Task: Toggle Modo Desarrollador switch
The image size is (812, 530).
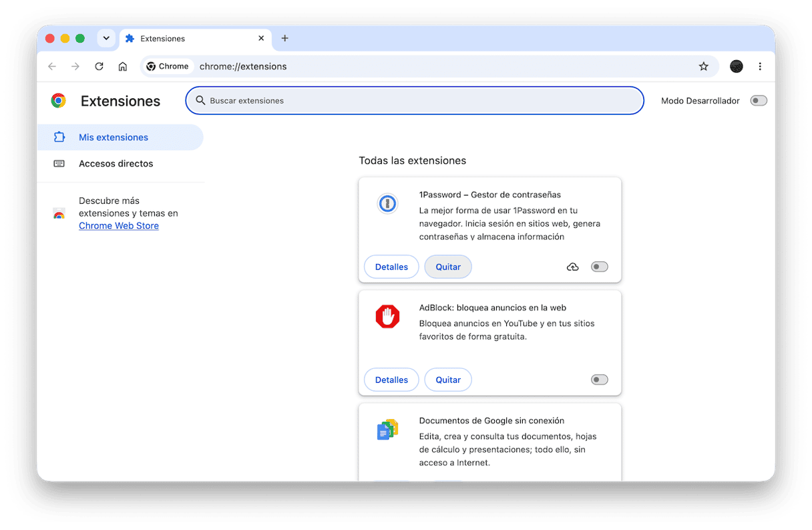Action: coord(759,100)
